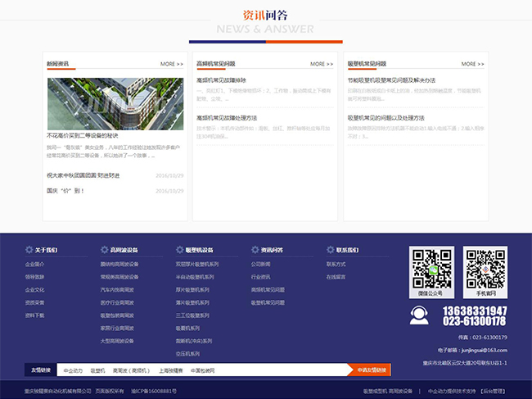Open 高频机常见问题 section heading

pos(216,63)
